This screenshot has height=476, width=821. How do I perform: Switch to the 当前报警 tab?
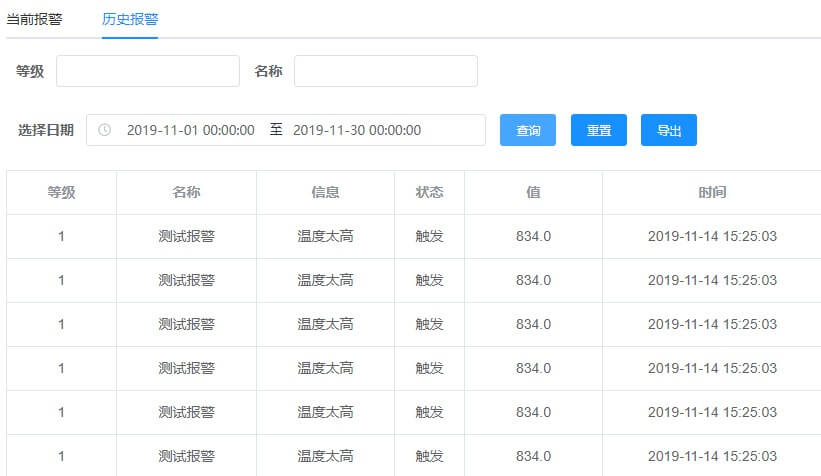coord(35,19)
